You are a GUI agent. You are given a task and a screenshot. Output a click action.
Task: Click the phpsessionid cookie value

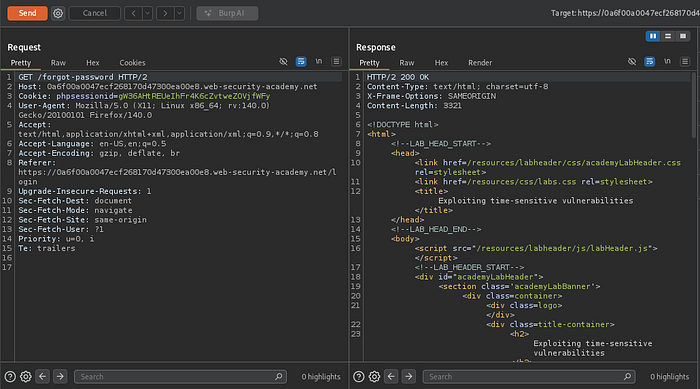[x=194, y=96]
